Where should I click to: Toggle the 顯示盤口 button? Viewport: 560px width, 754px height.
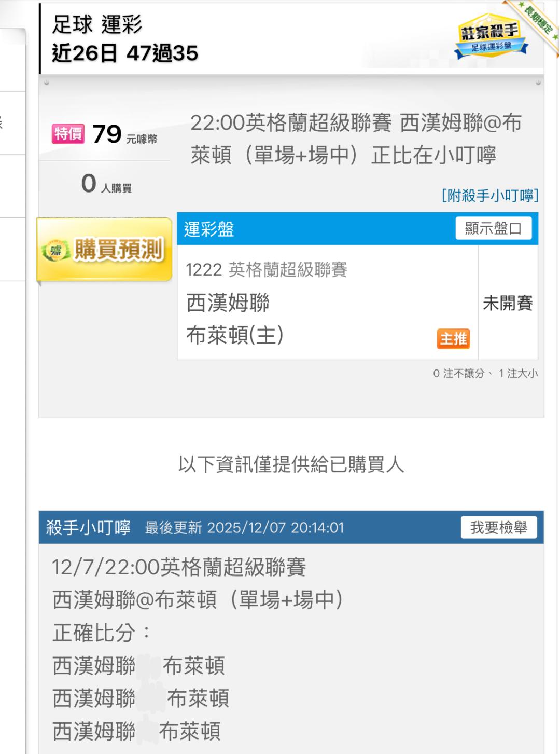coord(493,228)
